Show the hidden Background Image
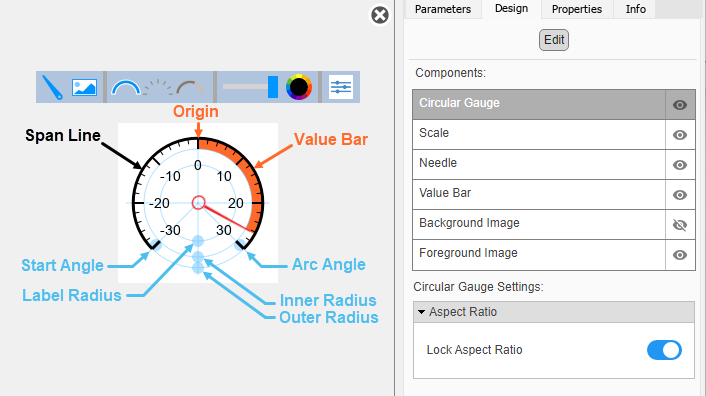The width and height of the screenshot is (706, 396). [680, 225]
